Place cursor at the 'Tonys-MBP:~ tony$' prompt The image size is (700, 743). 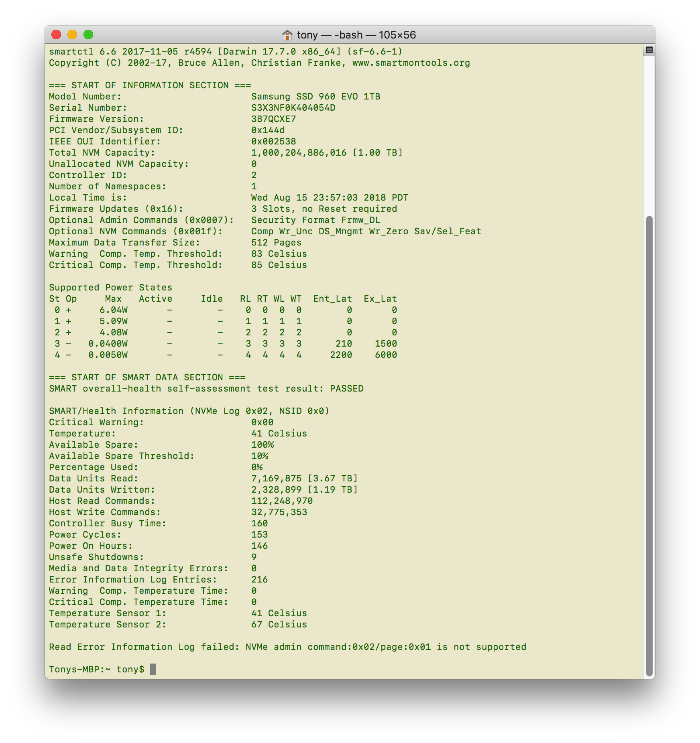153,669
